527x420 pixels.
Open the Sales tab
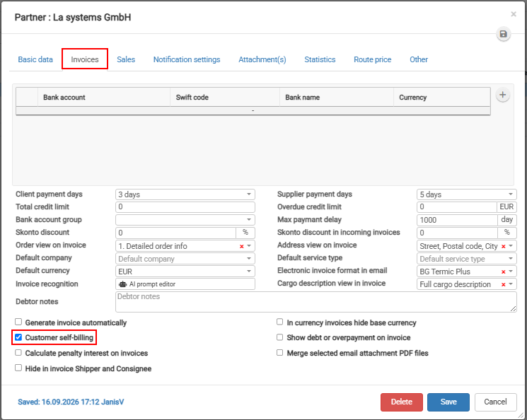(126, 59)
